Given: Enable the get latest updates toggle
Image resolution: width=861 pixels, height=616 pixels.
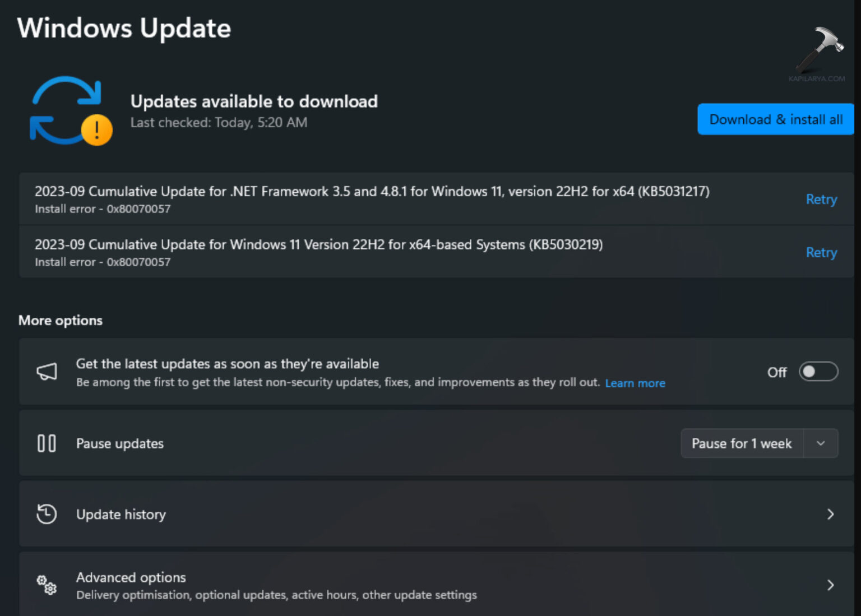Looking at the screenshot, I should [818, 372].
